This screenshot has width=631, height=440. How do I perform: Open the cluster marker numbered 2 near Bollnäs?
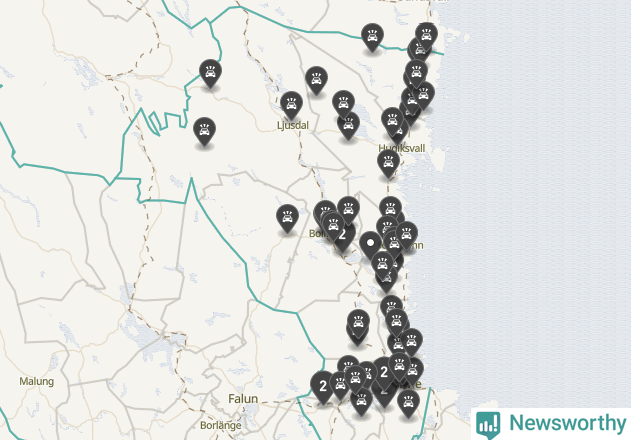(343, 237)
